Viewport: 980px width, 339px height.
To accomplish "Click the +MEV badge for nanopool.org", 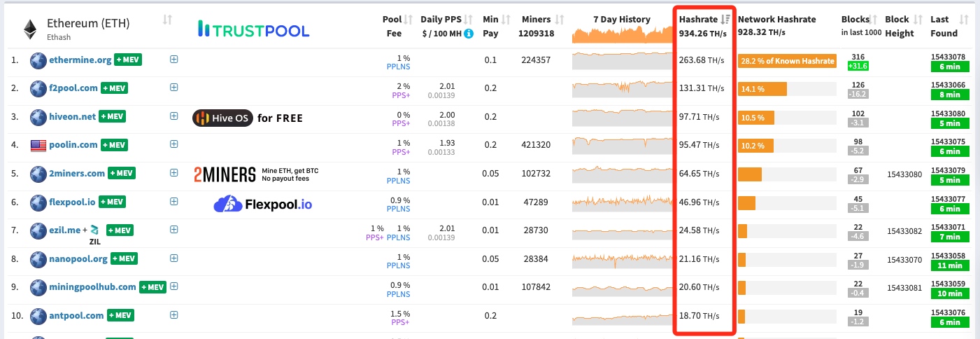I will (x=124, y=259).
